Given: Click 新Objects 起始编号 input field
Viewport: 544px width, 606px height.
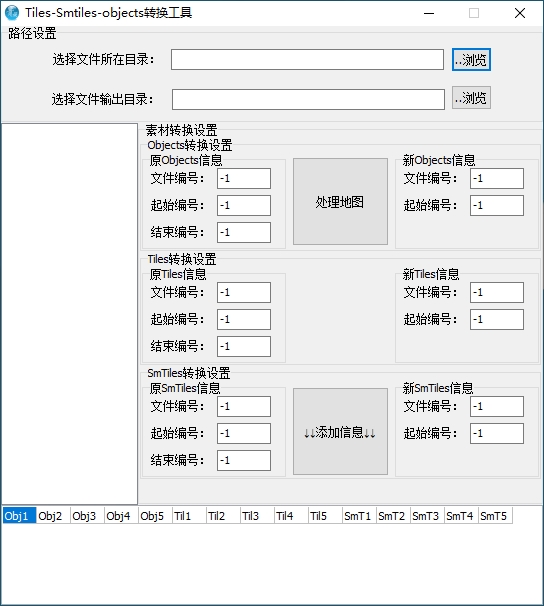Looking at the screenshot, I should coord(497,205).
